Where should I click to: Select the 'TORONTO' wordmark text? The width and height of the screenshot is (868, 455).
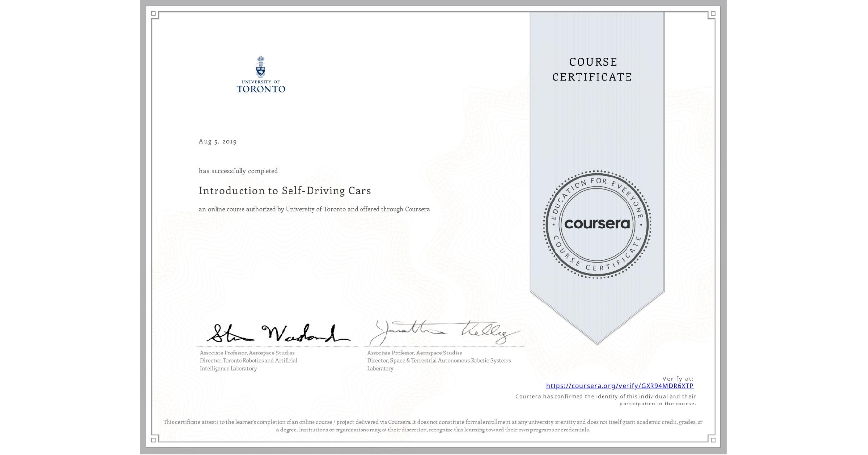click(261, 89)
